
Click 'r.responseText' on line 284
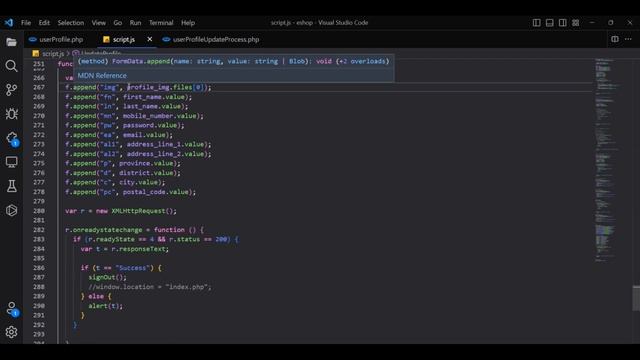pyautogui.click(x=138, y=249)
